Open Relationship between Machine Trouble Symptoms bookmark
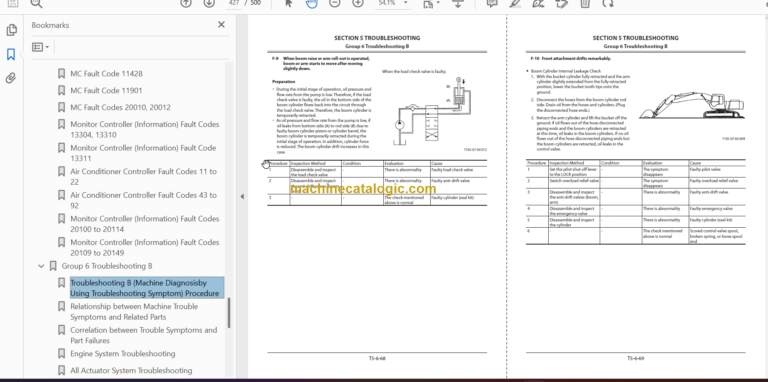Image resolution: width=768 pixels, height=382 pixels. [x=134, y=311]
